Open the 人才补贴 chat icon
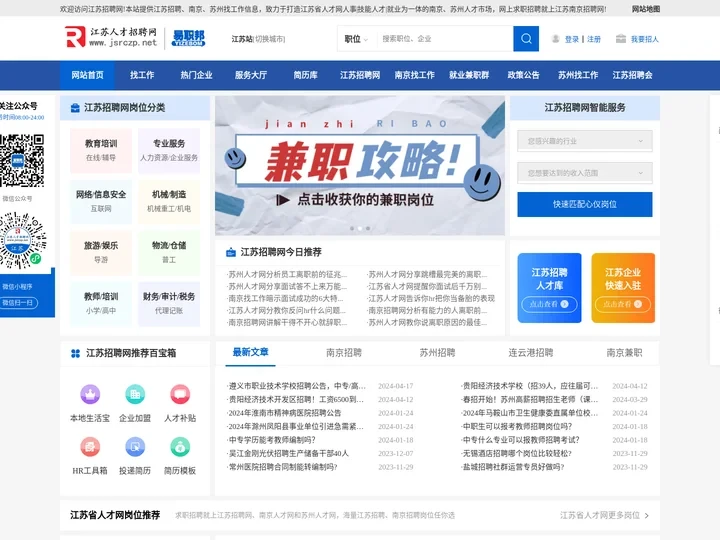 [180, 394]
